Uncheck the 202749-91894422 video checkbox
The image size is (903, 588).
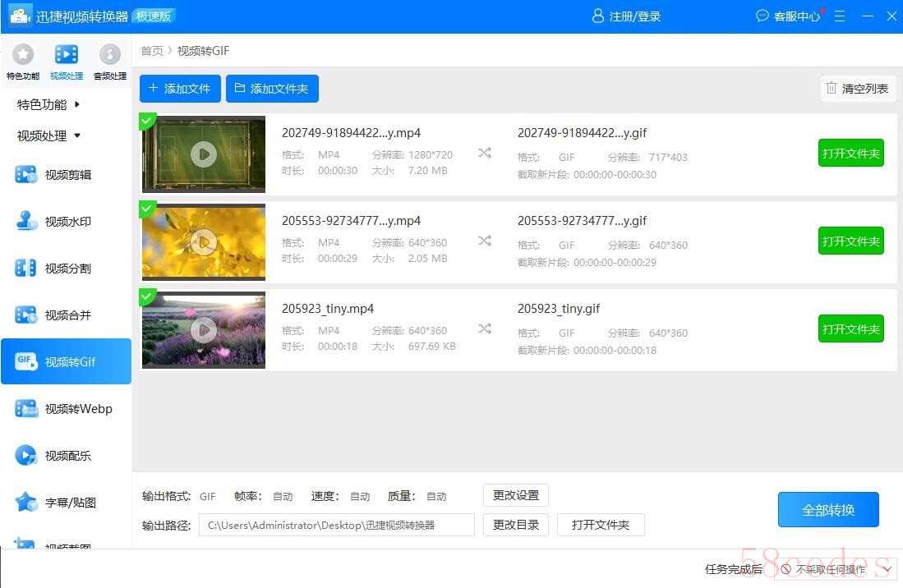pos(147,122)
